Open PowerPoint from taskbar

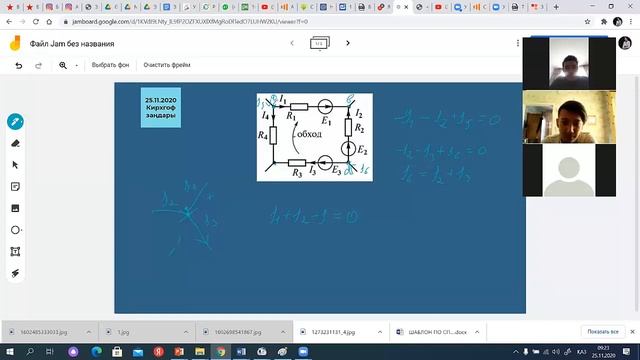[x=179, y=351]
